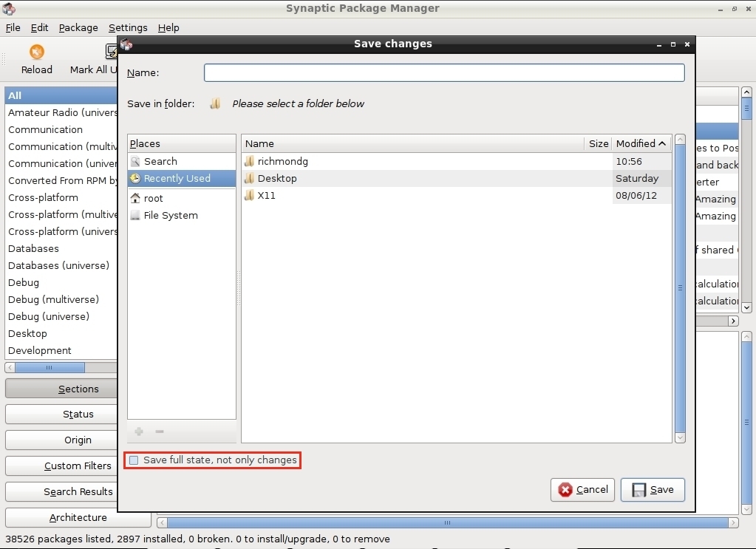Click the file list vertical scrollbar

tap(681, 288)
